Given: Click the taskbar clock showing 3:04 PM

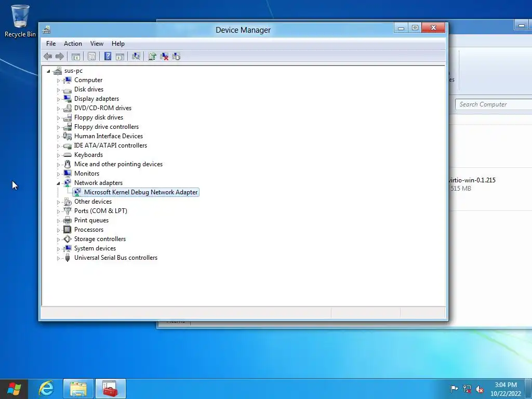Looking at the screenshot, I should click(x=506, y=389).
